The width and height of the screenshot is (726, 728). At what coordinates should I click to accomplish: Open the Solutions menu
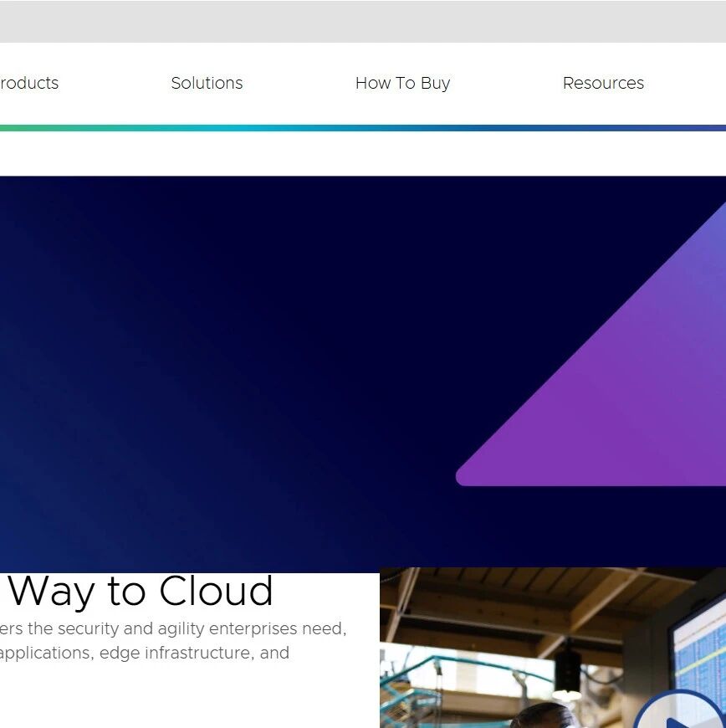[x=207, y=83]
